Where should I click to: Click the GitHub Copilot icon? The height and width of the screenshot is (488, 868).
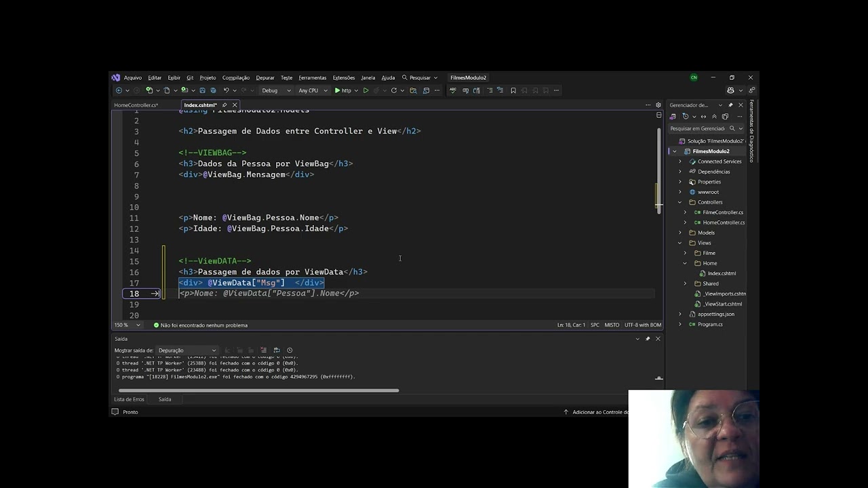730,90
